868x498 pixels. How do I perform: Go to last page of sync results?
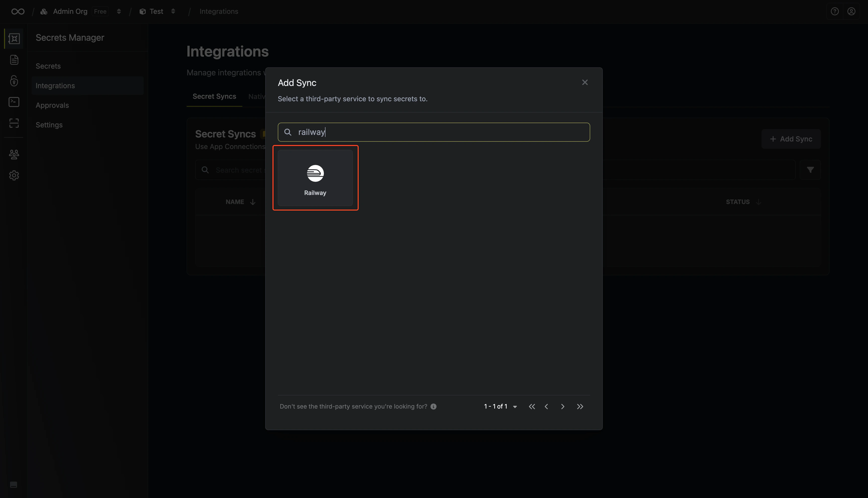(x=580, y=406)
